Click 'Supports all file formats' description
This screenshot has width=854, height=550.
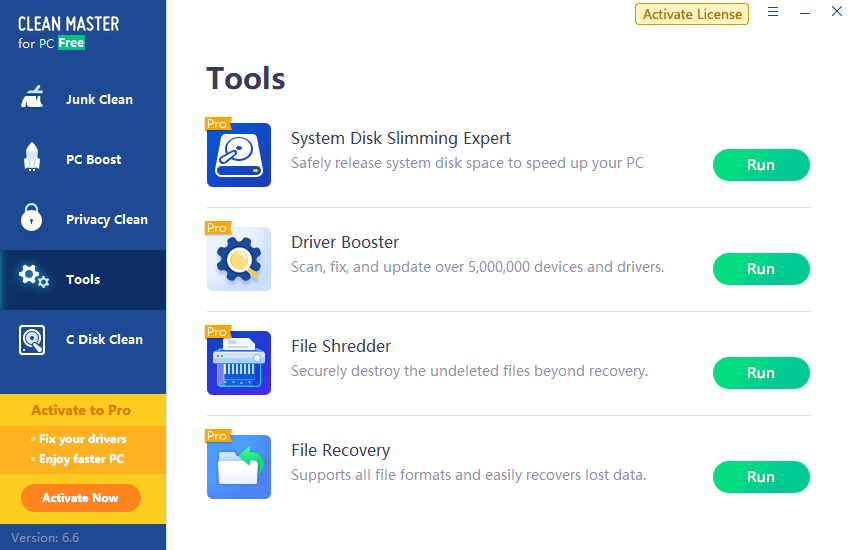[468, 475]
